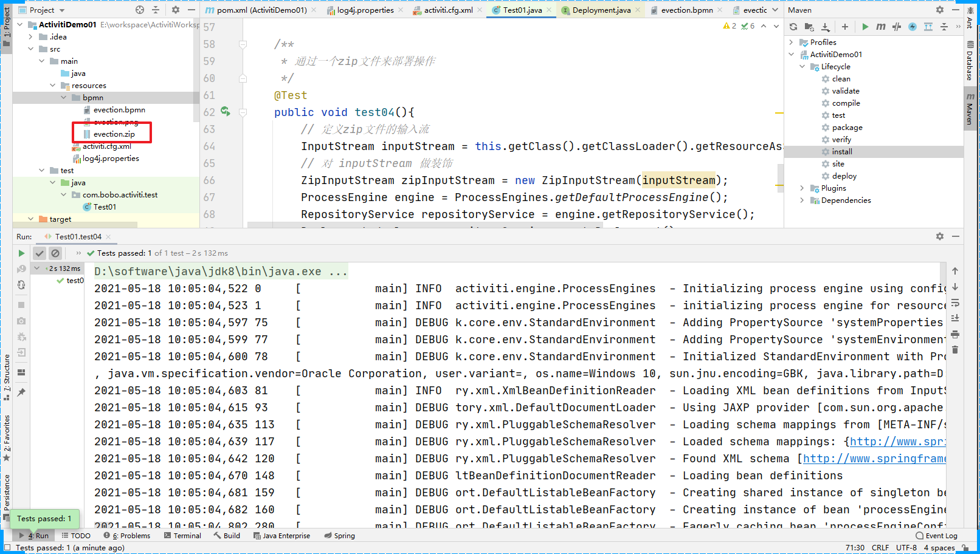Open Run panel settings gear
The height and width of the screenshot is (554, 980).
[940, 236]
